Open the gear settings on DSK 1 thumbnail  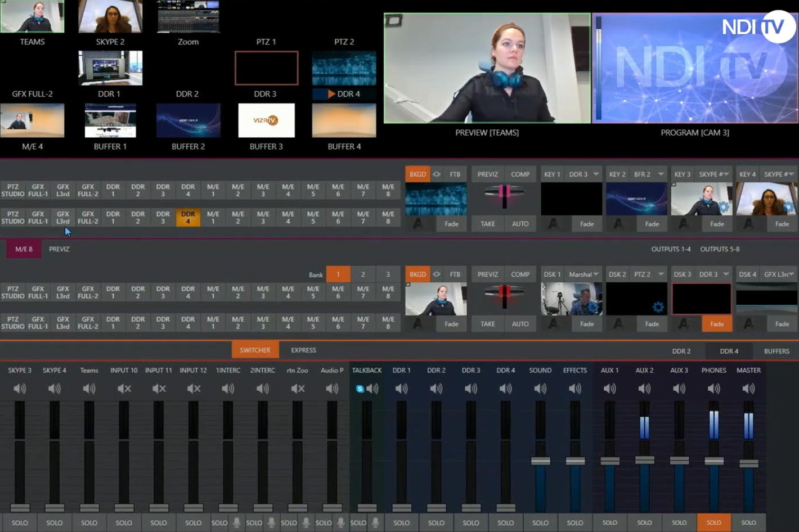pyautogui.click(x=593, y=308)
